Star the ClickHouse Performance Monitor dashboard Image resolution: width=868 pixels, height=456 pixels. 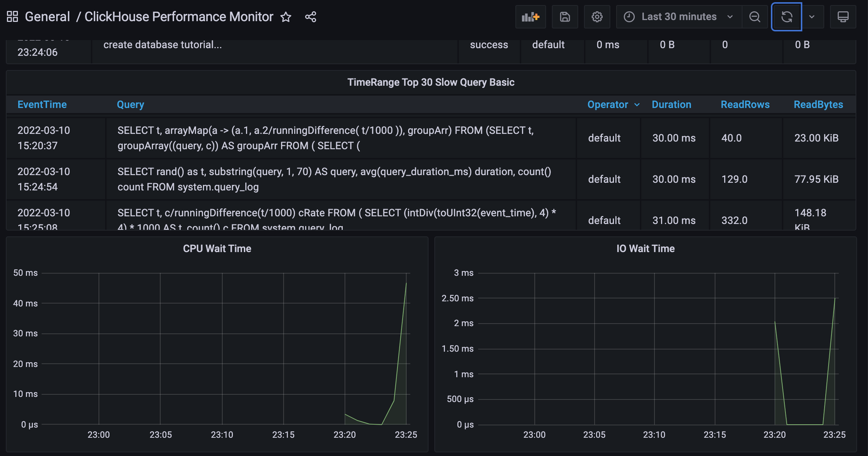click(286, 17)
